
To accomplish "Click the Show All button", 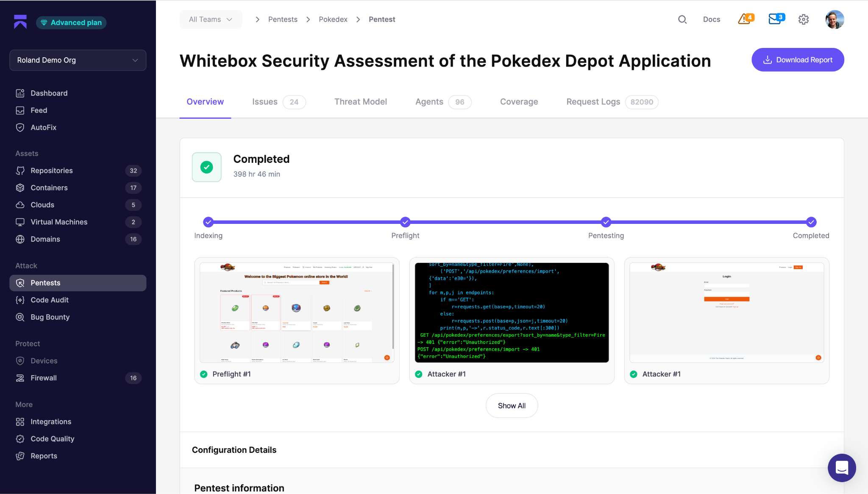I will pos(512,406).
